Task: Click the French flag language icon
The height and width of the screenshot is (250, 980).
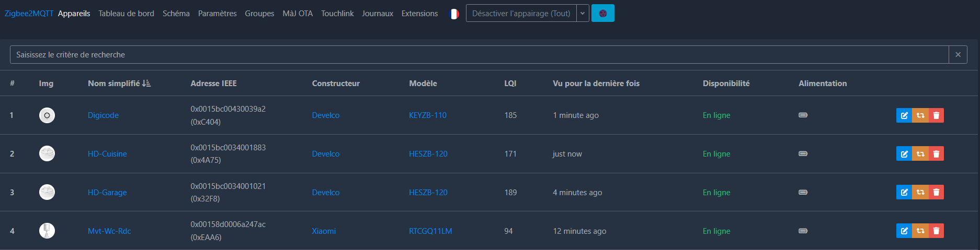Action: 454,14
